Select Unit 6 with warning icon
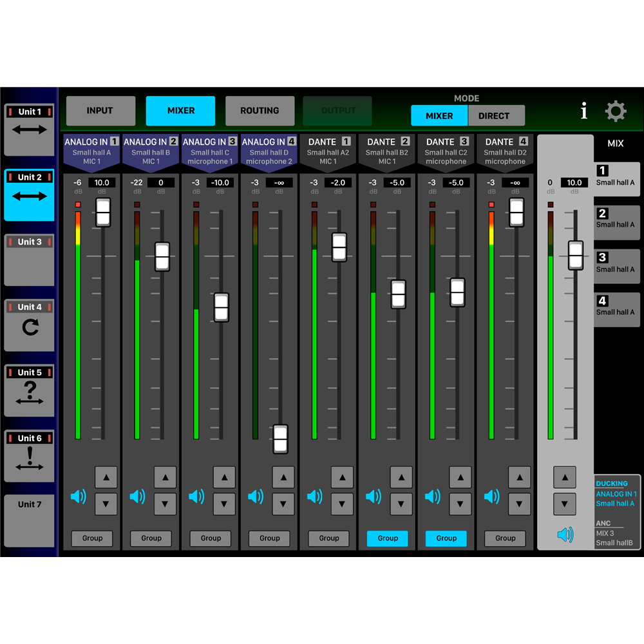 [x=29, y=456]
